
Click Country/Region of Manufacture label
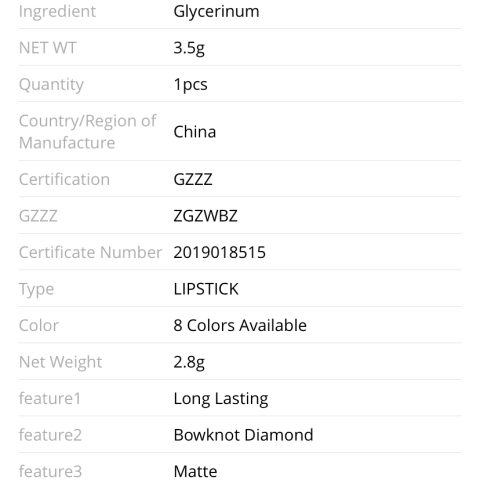[x=87, y=132]
